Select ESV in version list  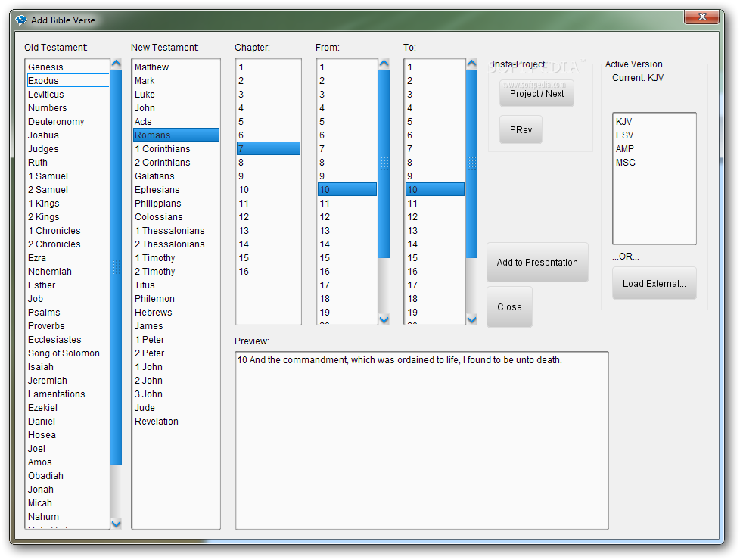tap(654, 135)
